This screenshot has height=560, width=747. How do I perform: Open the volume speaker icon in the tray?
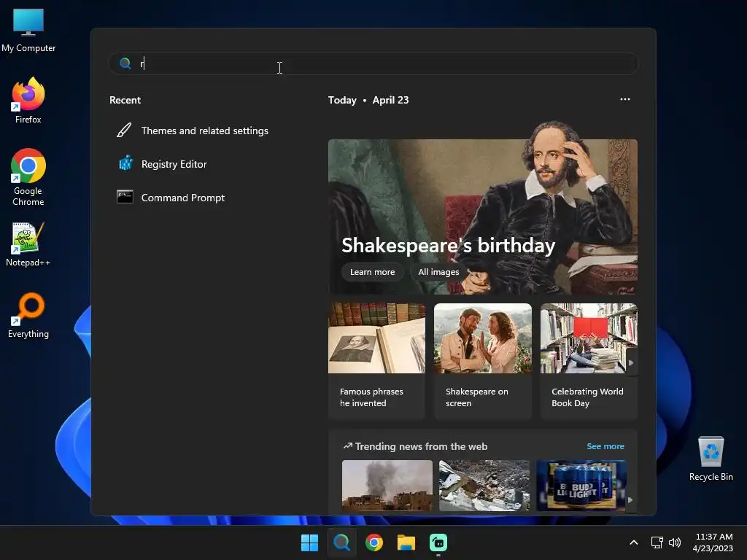click(675, 542)
